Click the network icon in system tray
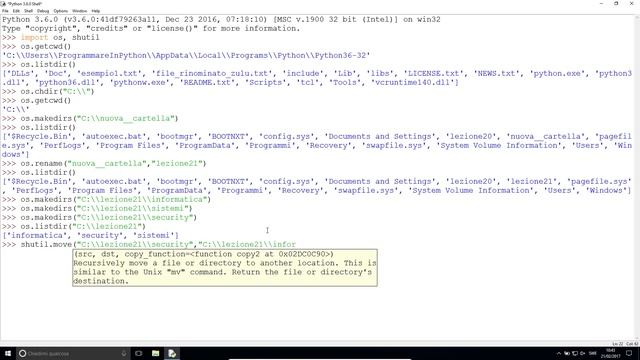This screenshot has width=640, height=360. (575, 353)
